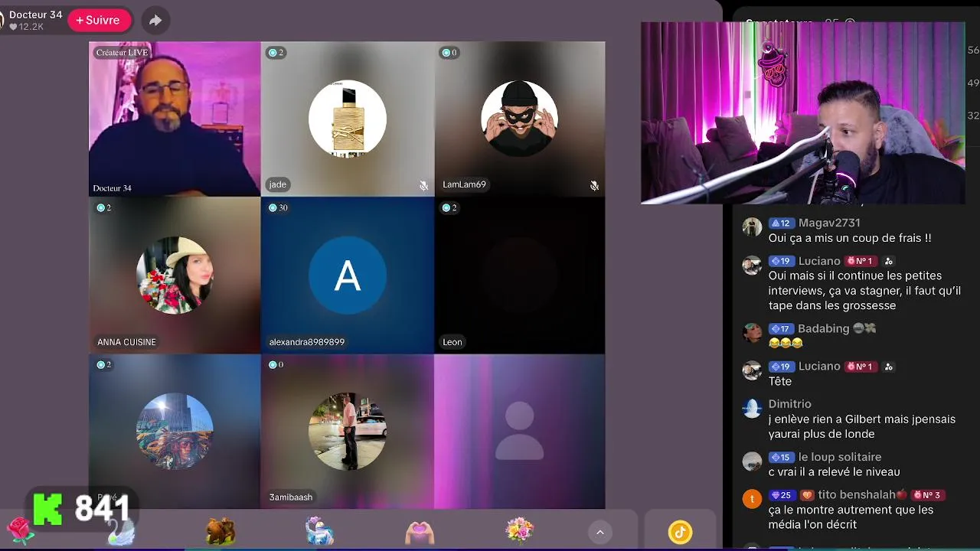Open Badabing's chat avatar

click(x=752, y=333)
